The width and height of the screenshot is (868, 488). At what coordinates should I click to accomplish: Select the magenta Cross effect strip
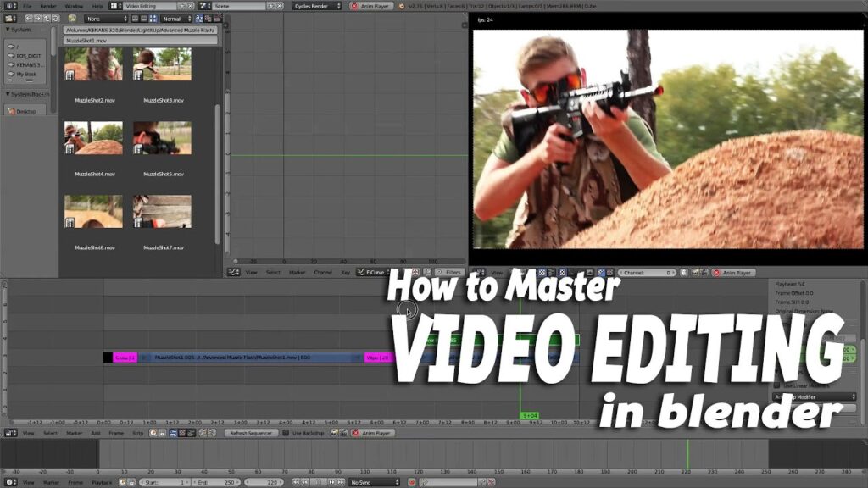pyautogui.click(x=125, y=358)
